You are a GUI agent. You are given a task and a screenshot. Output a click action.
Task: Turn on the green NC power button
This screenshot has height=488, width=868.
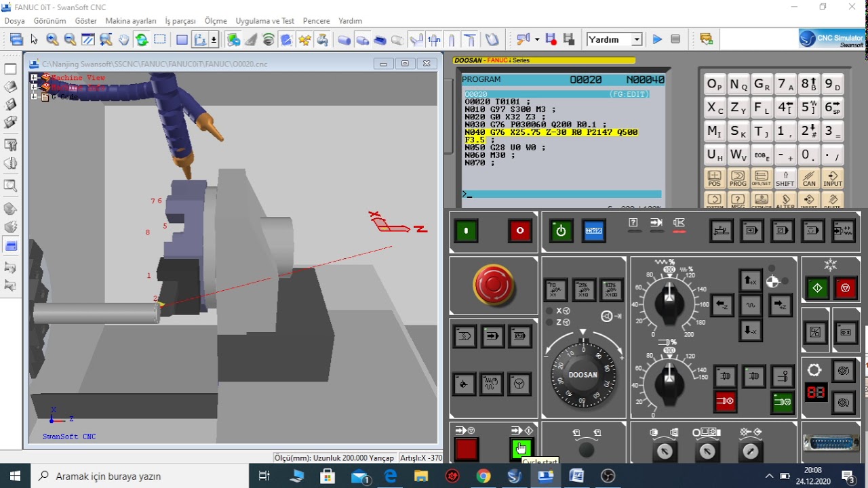point(467,230)
